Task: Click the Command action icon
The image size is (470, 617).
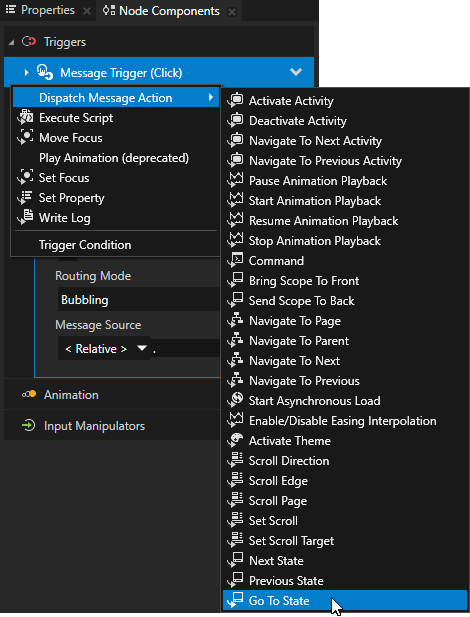Action: pyautogui.click(x=236, y=260)
